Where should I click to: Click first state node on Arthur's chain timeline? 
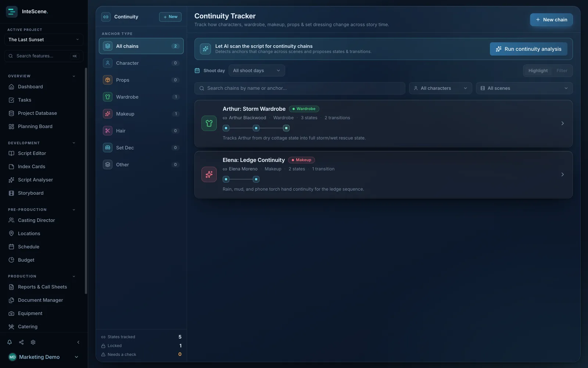pyautogui.click(x=226, y=128)
